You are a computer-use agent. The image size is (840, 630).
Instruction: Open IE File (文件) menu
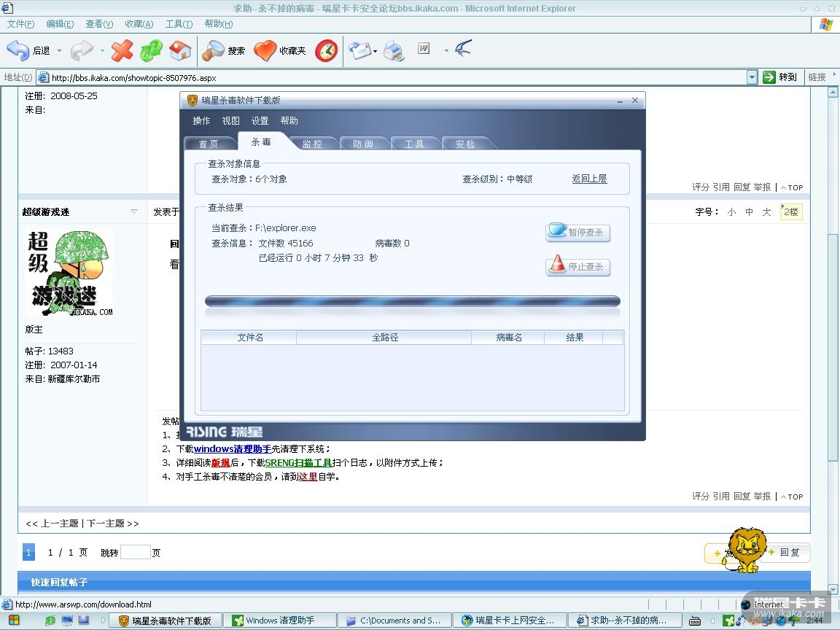(20, 23)
